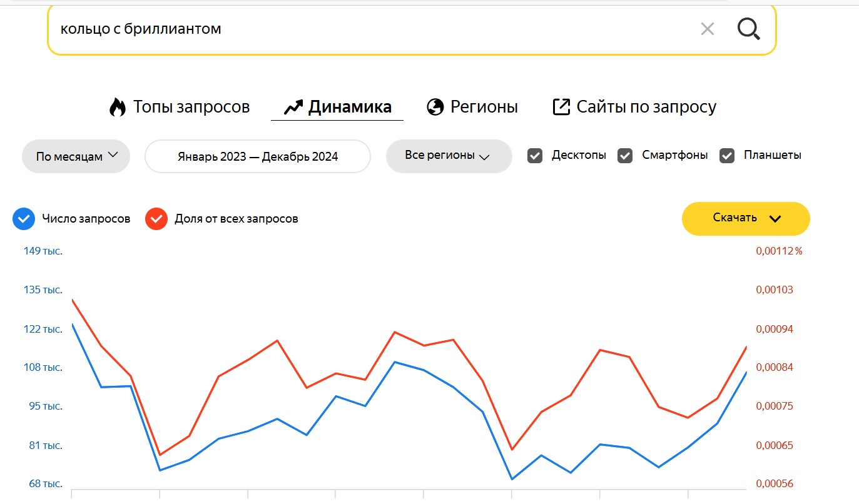Clear the search query with the X icon
Screen dimensions: 859x504
pos(707,29)
